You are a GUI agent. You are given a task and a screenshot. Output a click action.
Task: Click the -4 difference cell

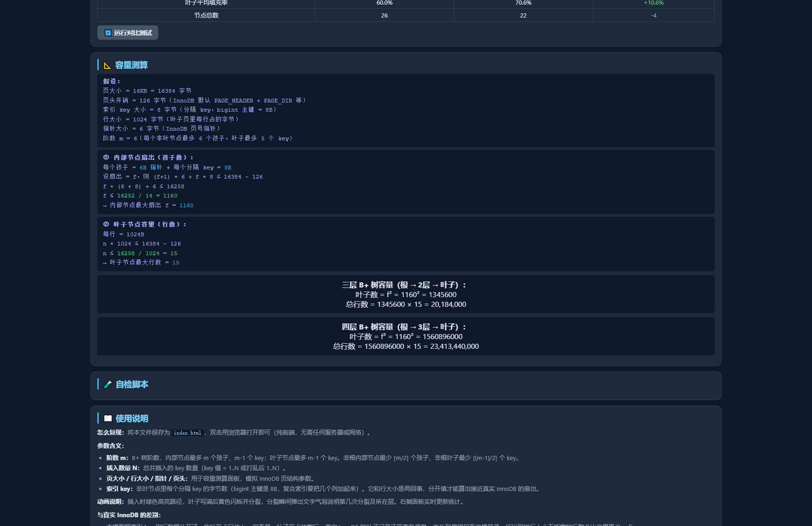(x=654, y=15)
